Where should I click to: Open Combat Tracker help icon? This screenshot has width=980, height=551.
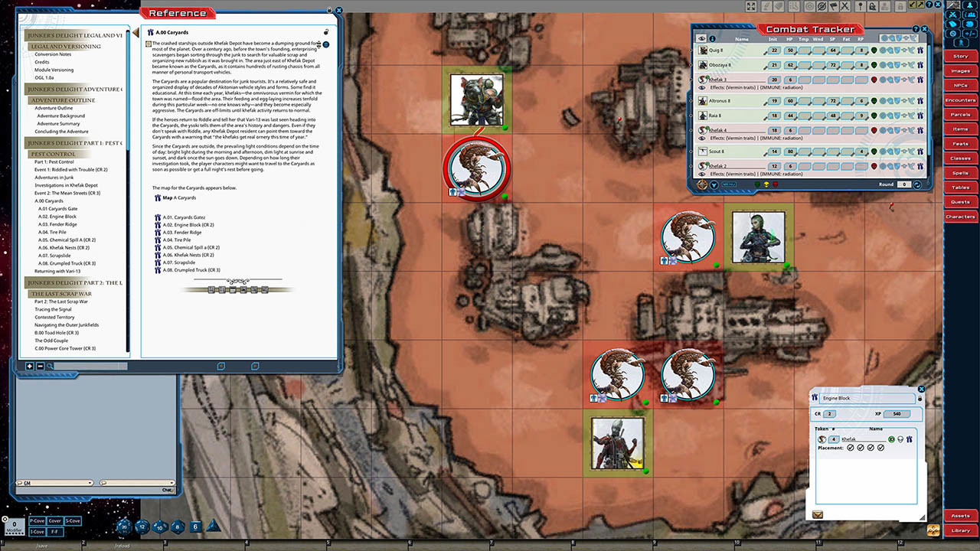point(916,29)
